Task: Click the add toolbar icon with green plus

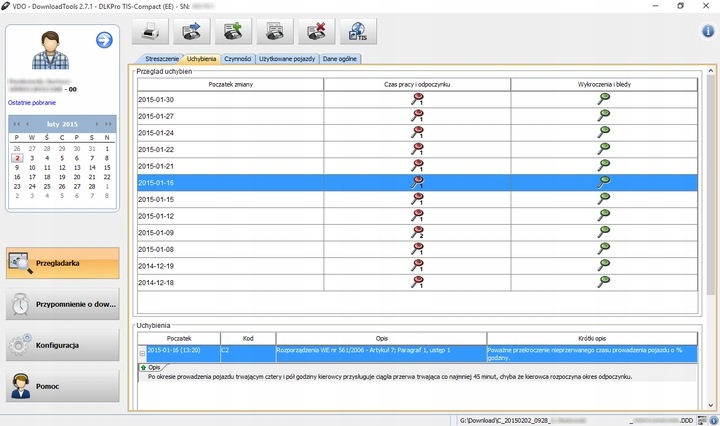Action: (234, 34)
